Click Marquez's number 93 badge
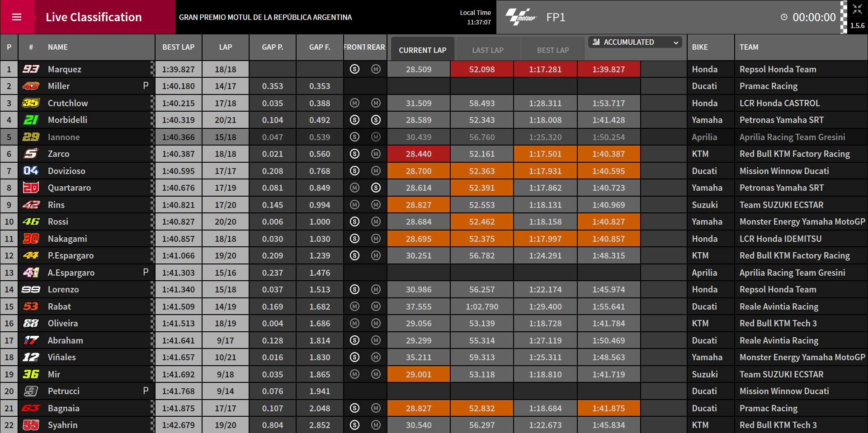The image size is (868, 433). pyautogui.click(x=31, y=69)
